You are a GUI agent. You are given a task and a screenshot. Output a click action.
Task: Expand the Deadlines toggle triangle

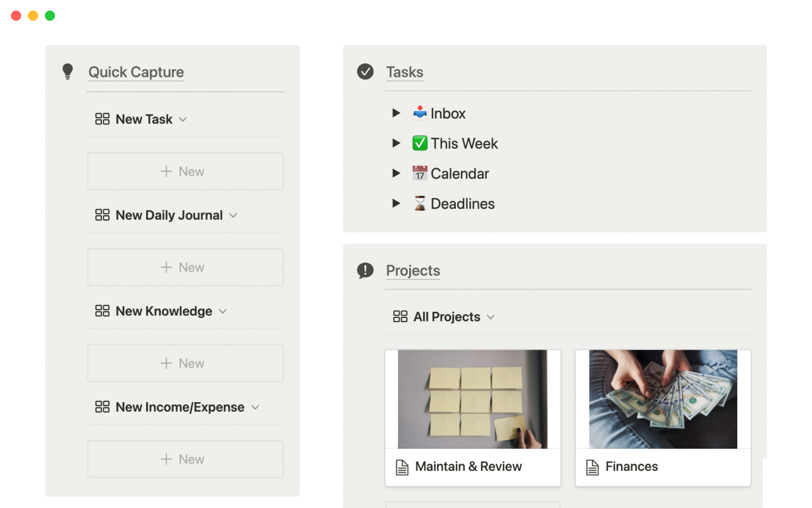point(396,204)
